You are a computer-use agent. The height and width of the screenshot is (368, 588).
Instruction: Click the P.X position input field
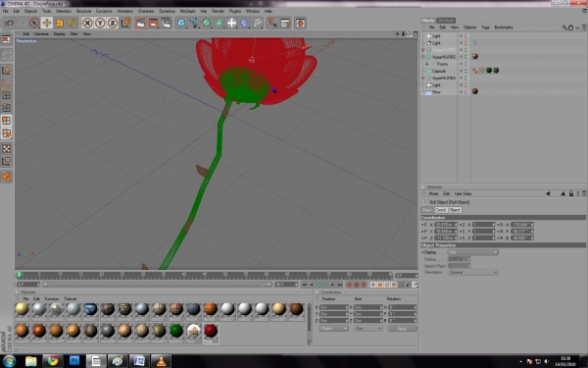coord(446,225)
